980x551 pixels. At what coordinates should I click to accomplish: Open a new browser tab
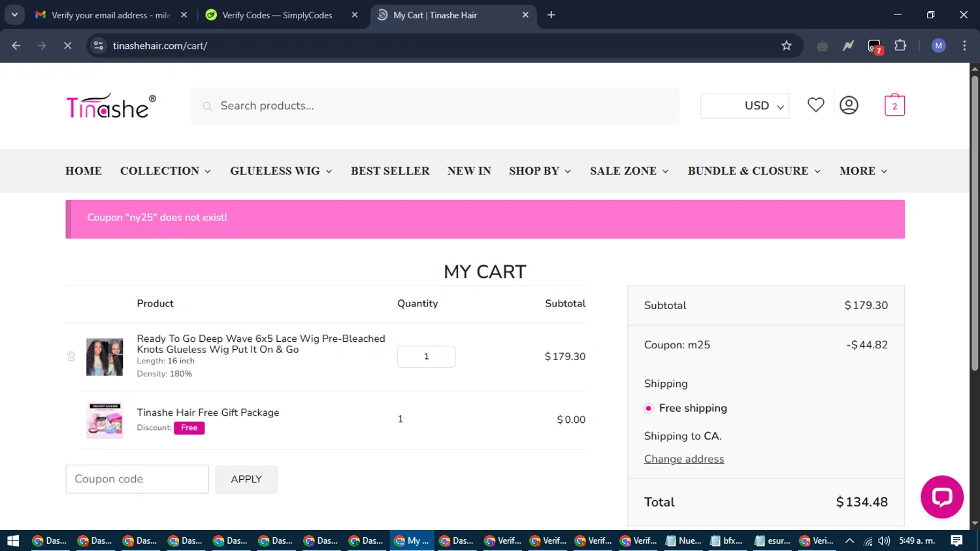[551, 14]
